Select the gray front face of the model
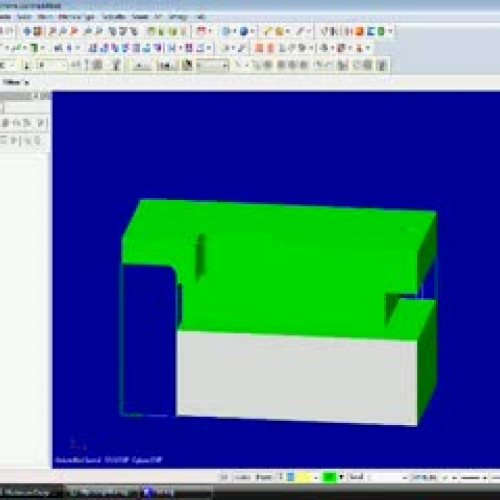 [x=297, y=378]
